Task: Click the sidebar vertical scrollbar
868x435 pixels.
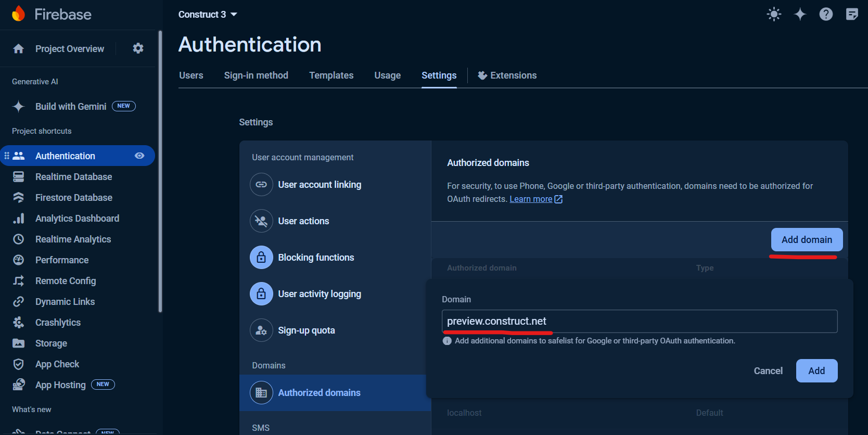Action: [x=160, y=172]
